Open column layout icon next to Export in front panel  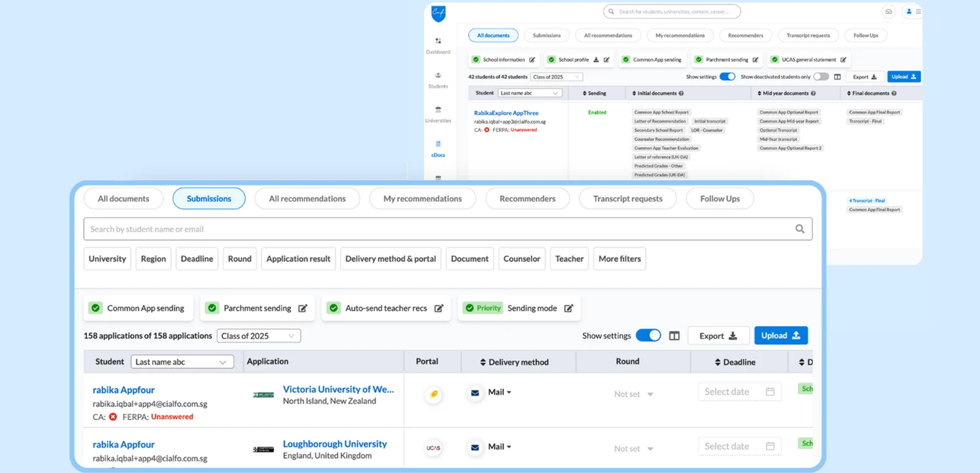pyautogui.click(x=674, y=336)
